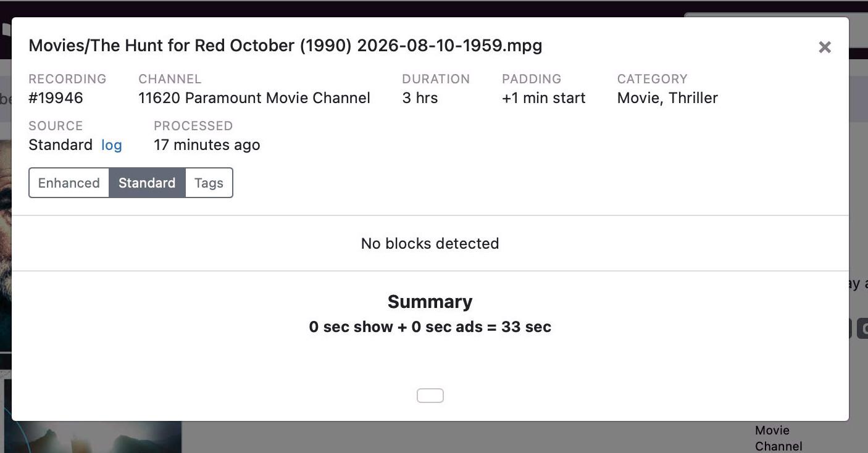This screenshot has height=453, width=868.
Task: Click the 11620 Paramount Movie Channel value
Action: tap(254, 98)
